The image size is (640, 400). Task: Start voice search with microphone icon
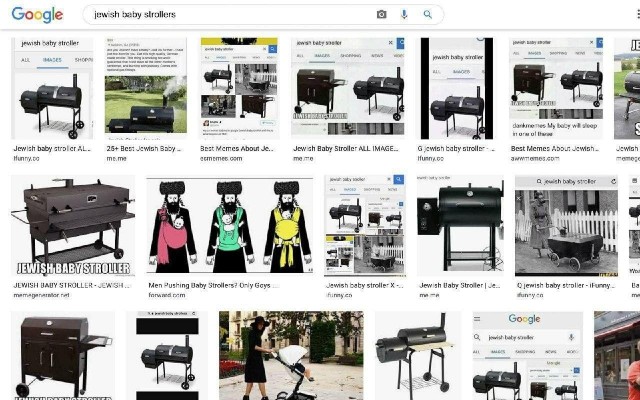pos(404,15)
